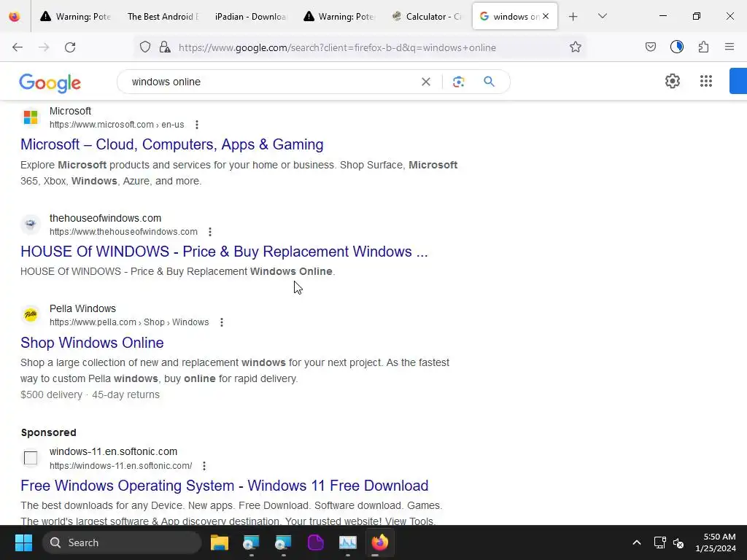Open the tracking protection shield icon
This screenshot has width=747, height=560.
(x=145, y=47)
